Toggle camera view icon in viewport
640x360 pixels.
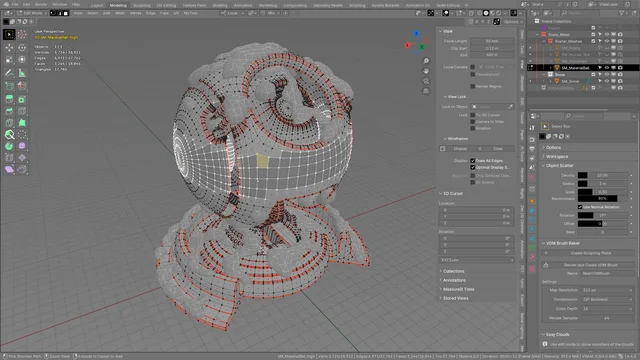pyautogui.click(x=426, y=81)
